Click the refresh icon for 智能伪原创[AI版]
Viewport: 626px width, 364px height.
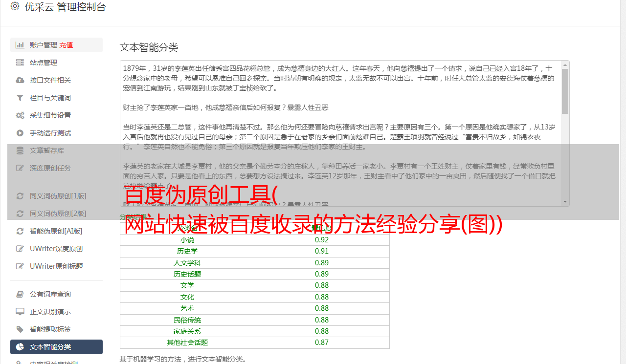coord(20,231)
